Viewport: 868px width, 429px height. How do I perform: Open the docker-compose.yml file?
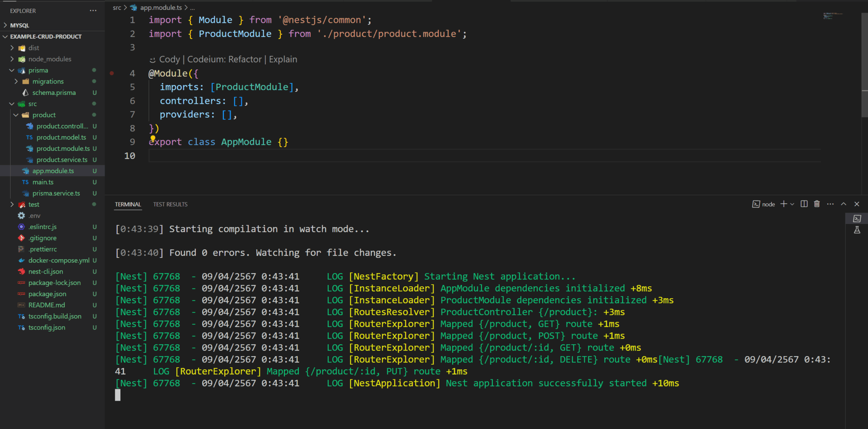click(x=59, y=260)
